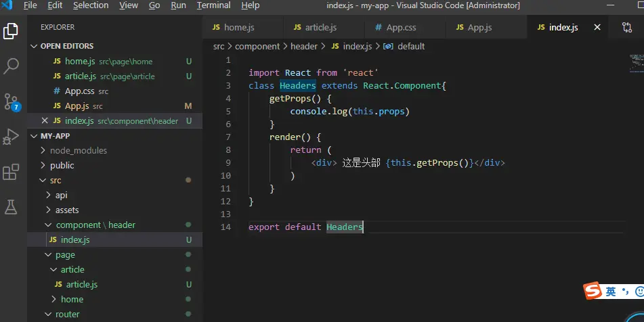The height and width of the screenshot is (322, 644).
Task: Select index.js under component \ header folder
Action: (x=115, y=239)
